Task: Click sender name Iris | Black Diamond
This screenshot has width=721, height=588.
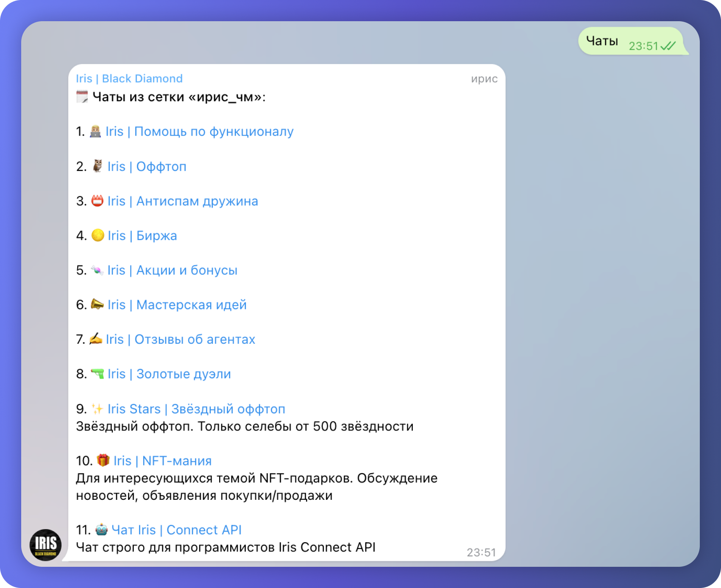Action: click(x=129, y=78)
